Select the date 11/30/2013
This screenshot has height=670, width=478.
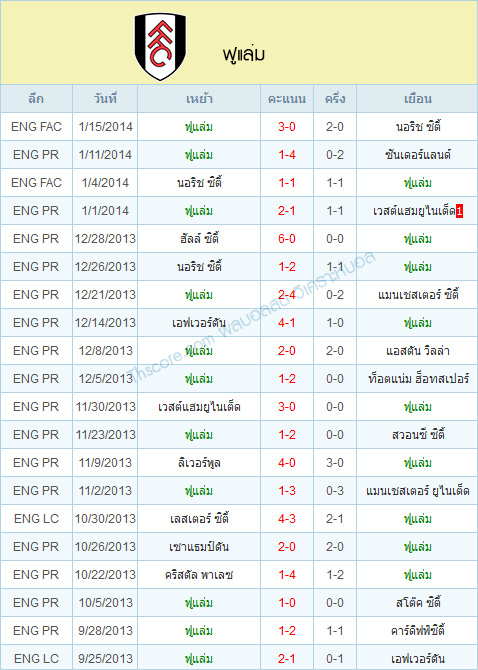coord(105,407)
